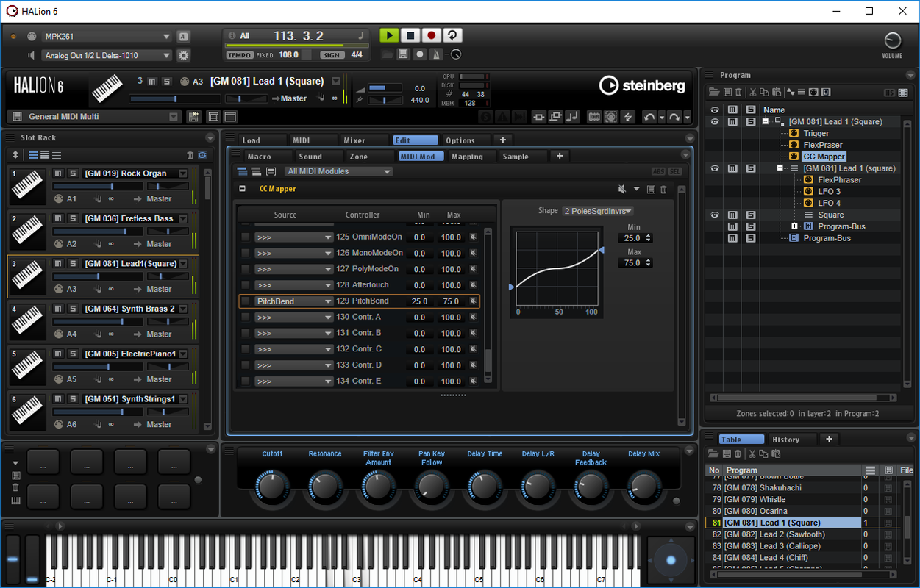Enable checkbox for 129 PitchBend row

click(x=245, y=301)
